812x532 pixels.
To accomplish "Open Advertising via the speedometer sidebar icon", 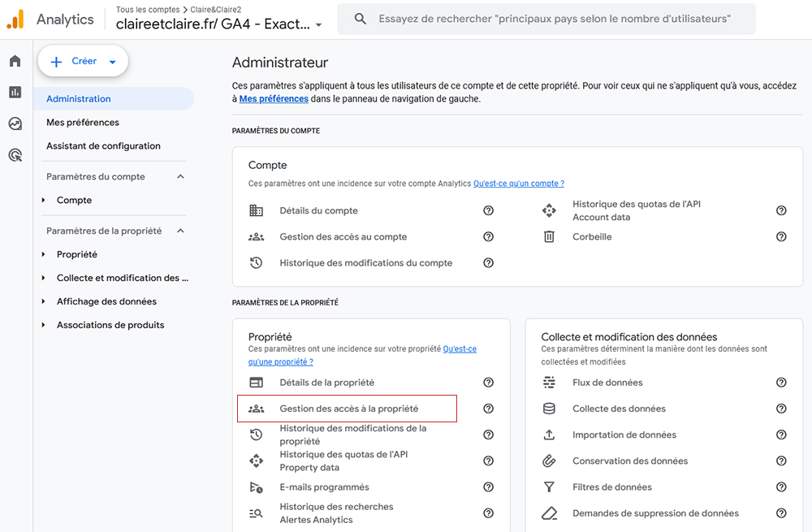I will click(14, 123).
